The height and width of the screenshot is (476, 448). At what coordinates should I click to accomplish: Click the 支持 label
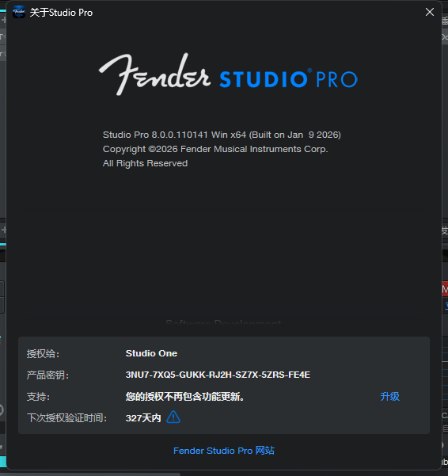click(x=38, y=397)
